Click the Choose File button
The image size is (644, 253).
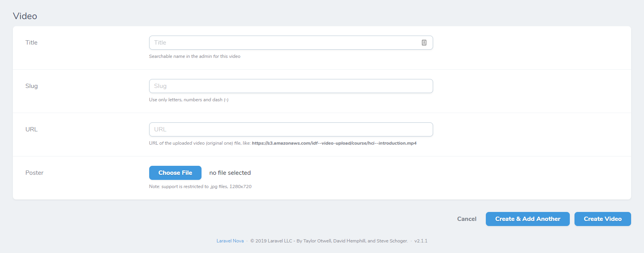[x=175, y=173]
